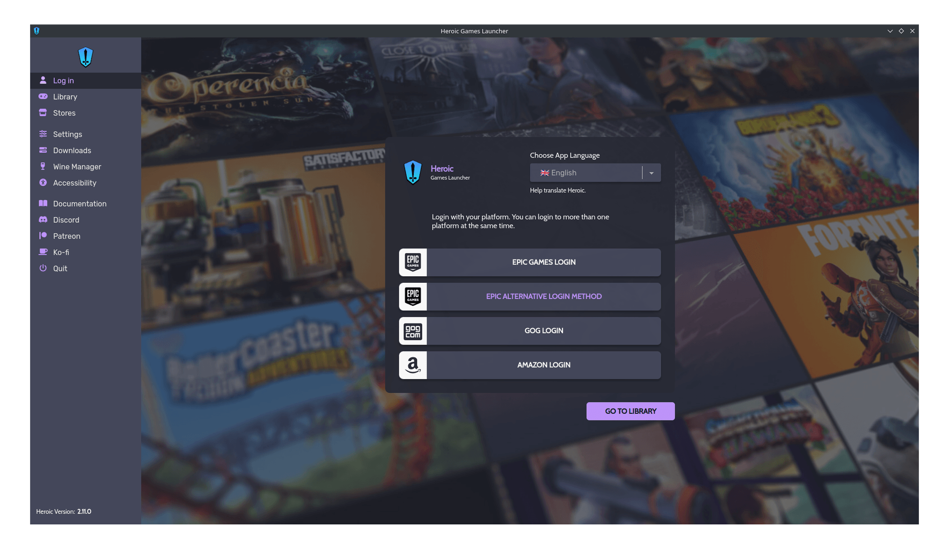Open Documentation page

[x=79, y=203]
